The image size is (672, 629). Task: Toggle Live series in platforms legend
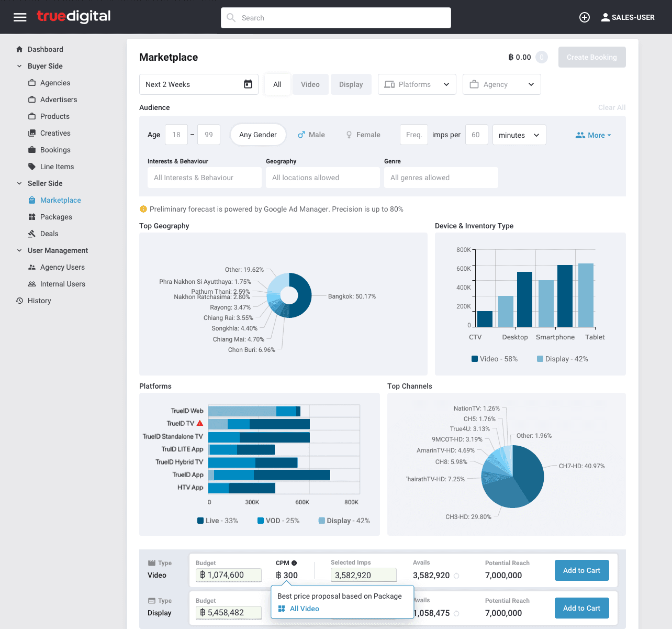click(218, 521)
